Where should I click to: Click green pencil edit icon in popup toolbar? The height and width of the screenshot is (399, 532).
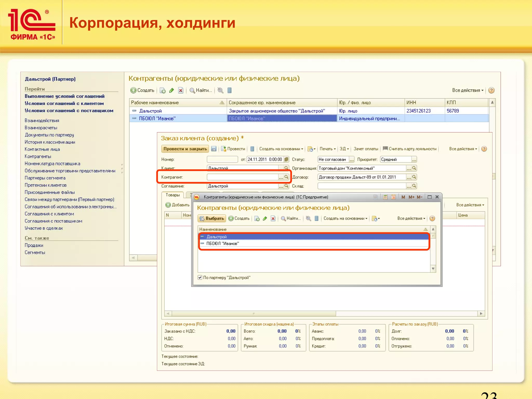coord(265,218)
